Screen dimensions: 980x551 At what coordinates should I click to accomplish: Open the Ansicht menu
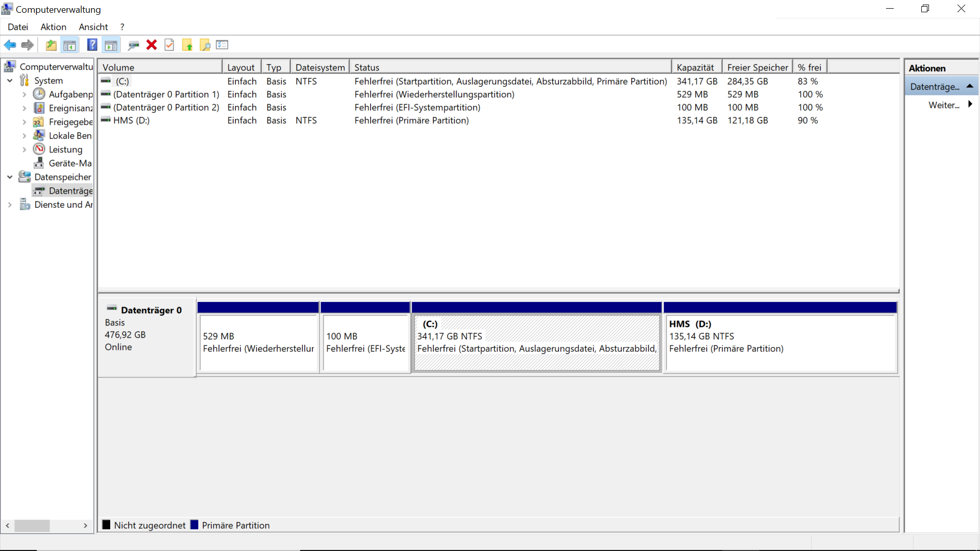(93, 27)
